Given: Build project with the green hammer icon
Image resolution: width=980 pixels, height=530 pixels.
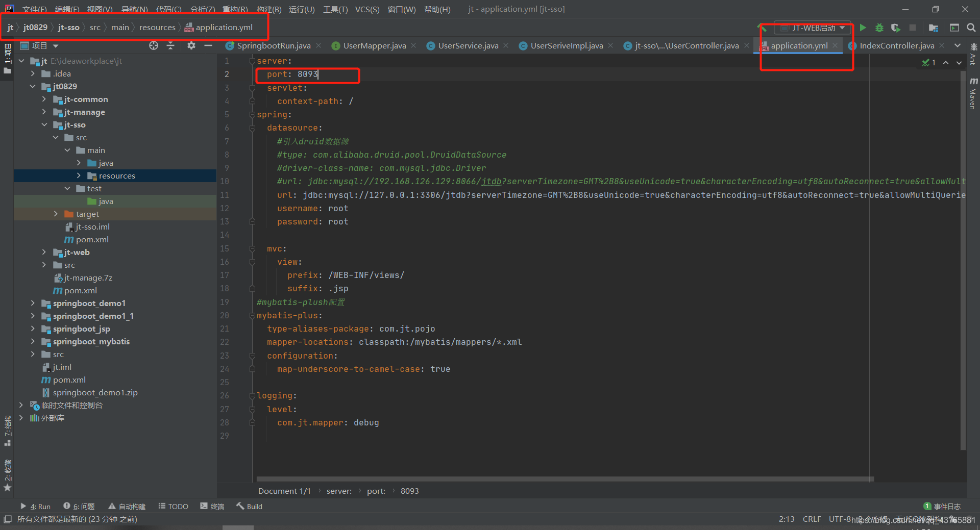Looking at the screenshot, I should click(x=762, y=28).
